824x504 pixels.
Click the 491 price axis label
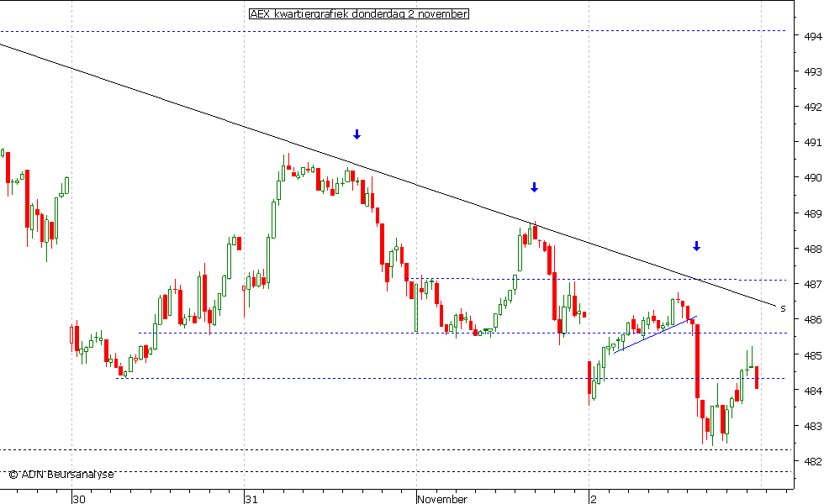click(812, 142)
